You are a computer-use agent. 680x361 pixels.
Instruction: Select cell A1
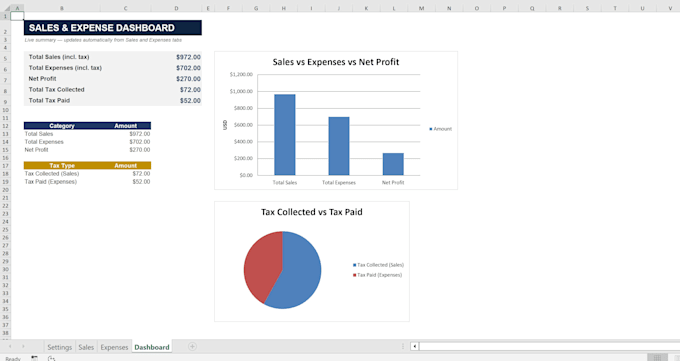click(17, 16)
